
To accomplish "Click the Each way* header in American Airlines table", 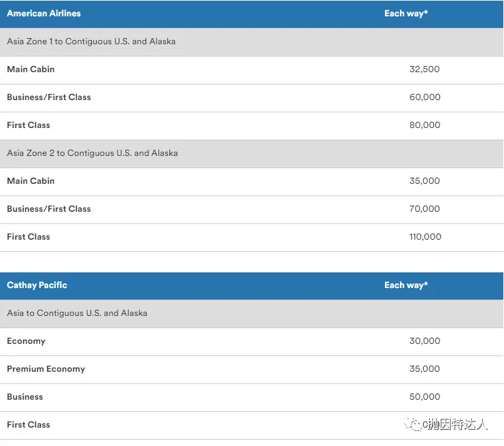I will (406, 14).
